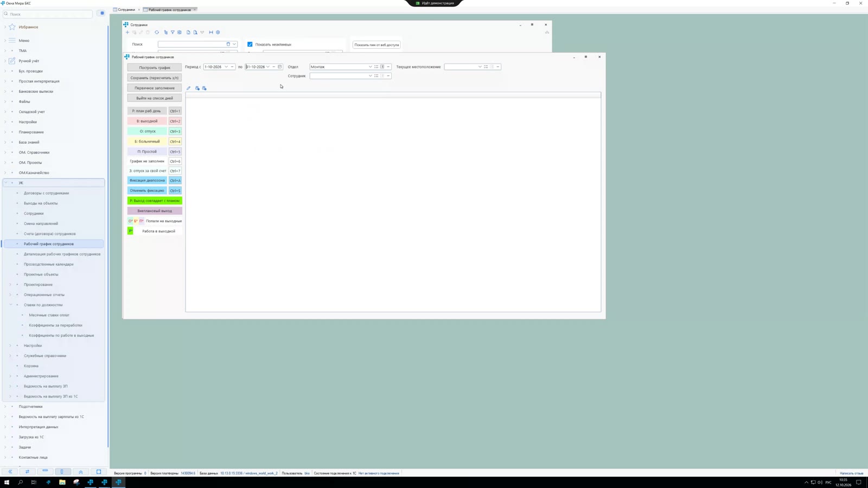Click the clear (trash) icon in Поиск field

click(x=228, y=44)
